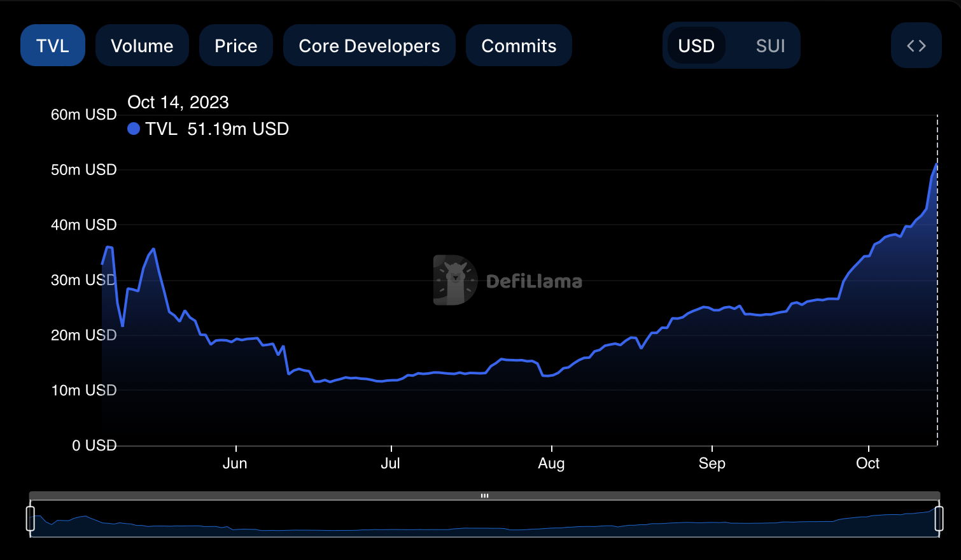Click the 51.19m USD TVL value
Image resolution: width=961 pixels, height=560 pixels.
[238, 129]
